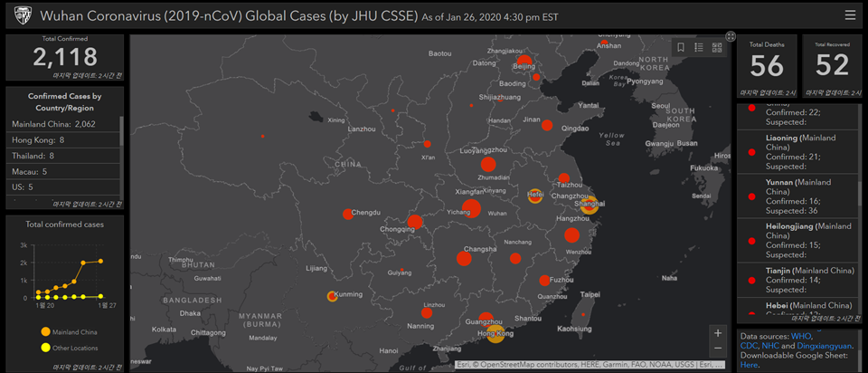Open the downloadable Google Sheet 'Here' link
868x373 pixels.
[750, 365]
